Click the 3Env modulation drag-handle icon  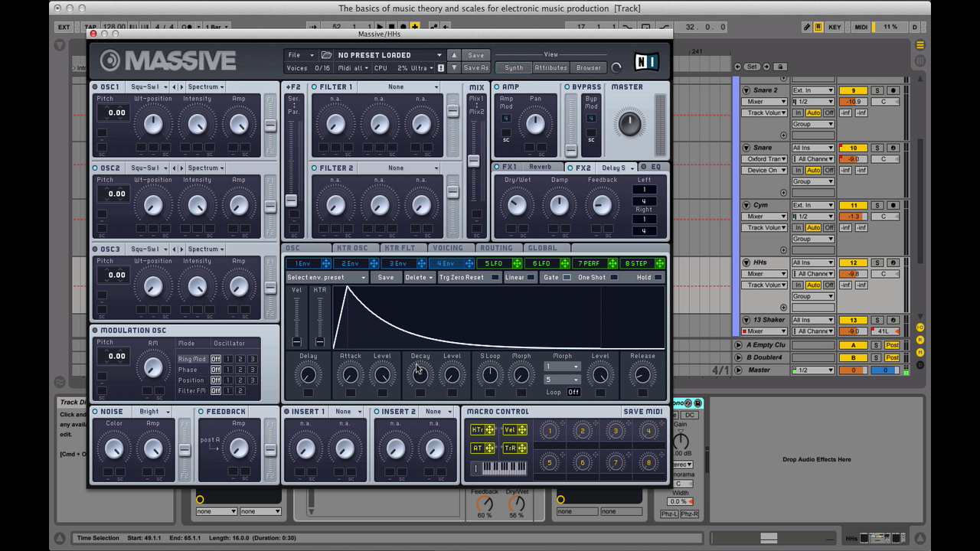(x=421, y=263)
